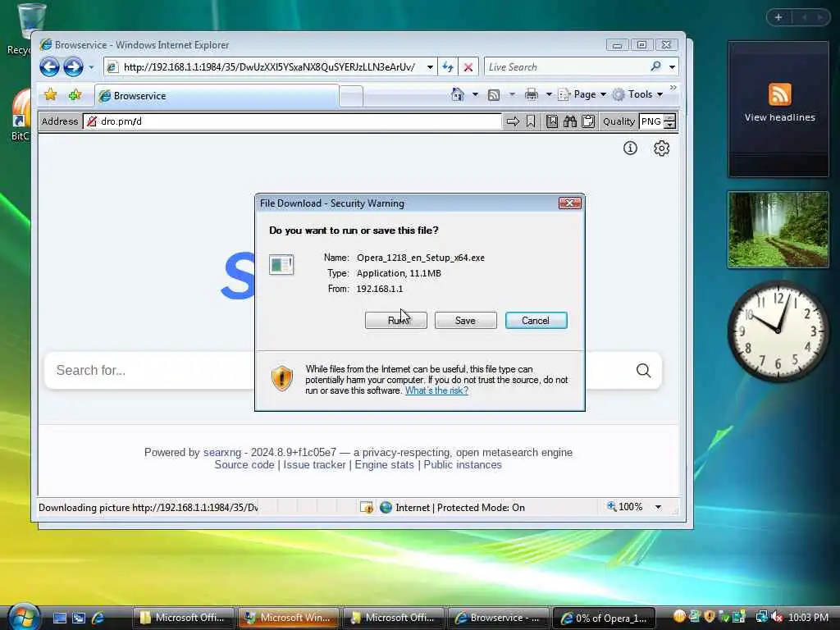Image resolution: width=840 pixels, height=630 pixels.
Task: Click the Browservice bookmark ribbon icon
Action: (531, 121)
